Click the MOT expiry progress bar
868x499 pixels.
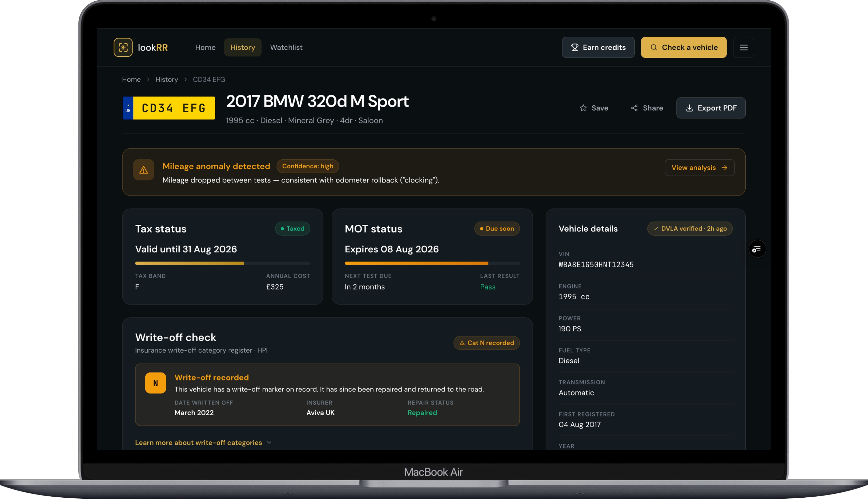tap(432, 263)
